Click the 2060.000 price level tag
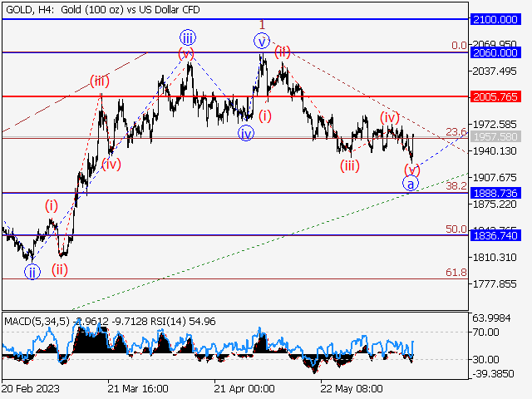Image resolution: width=532 pixels, height=399 pixels. point(495,52)
